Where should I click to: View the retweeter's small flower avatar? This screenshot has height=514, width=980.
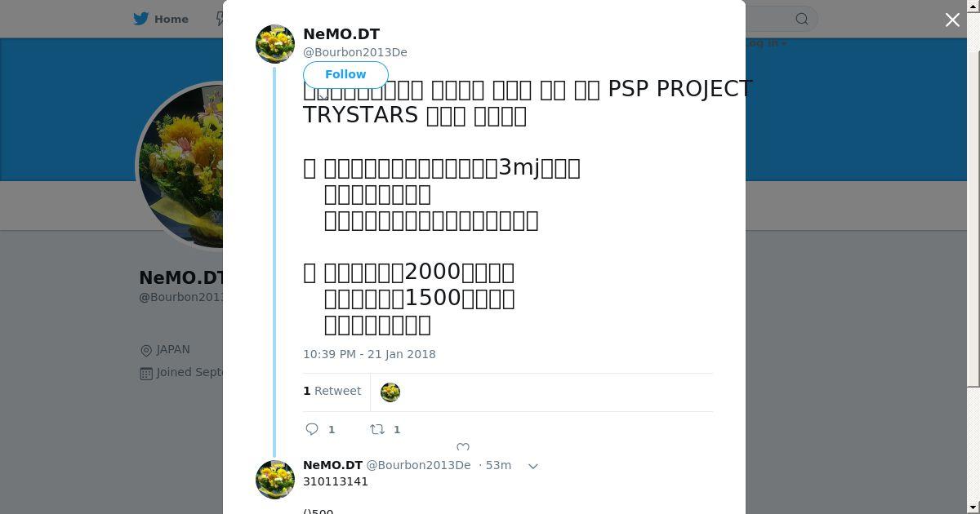(390, 392)
